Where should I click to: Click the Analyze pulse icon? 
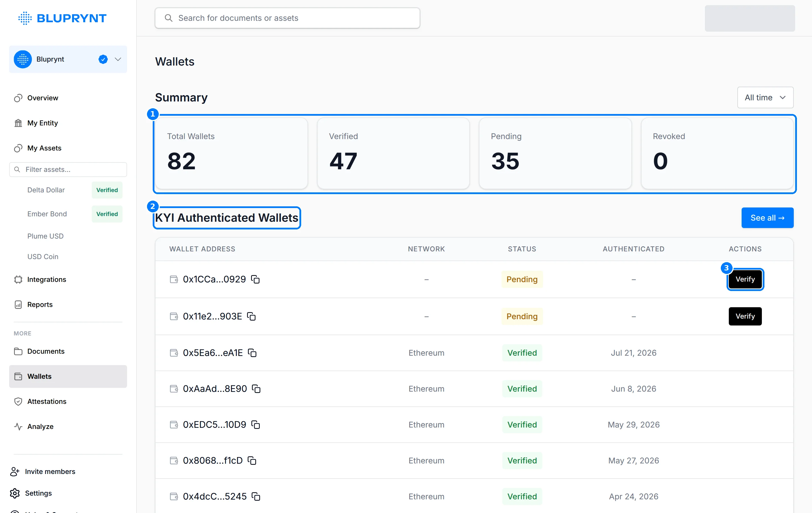[x=18, y=427]
